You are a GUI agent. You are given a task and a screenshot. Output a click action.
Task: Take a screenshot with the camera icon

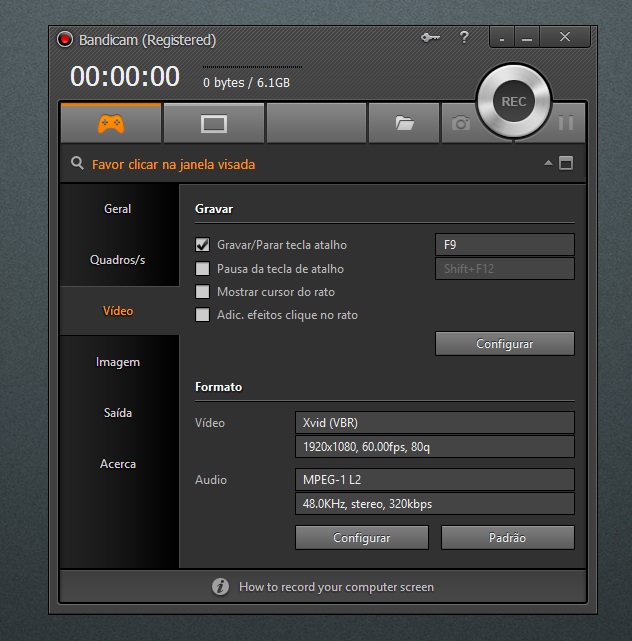461,123
